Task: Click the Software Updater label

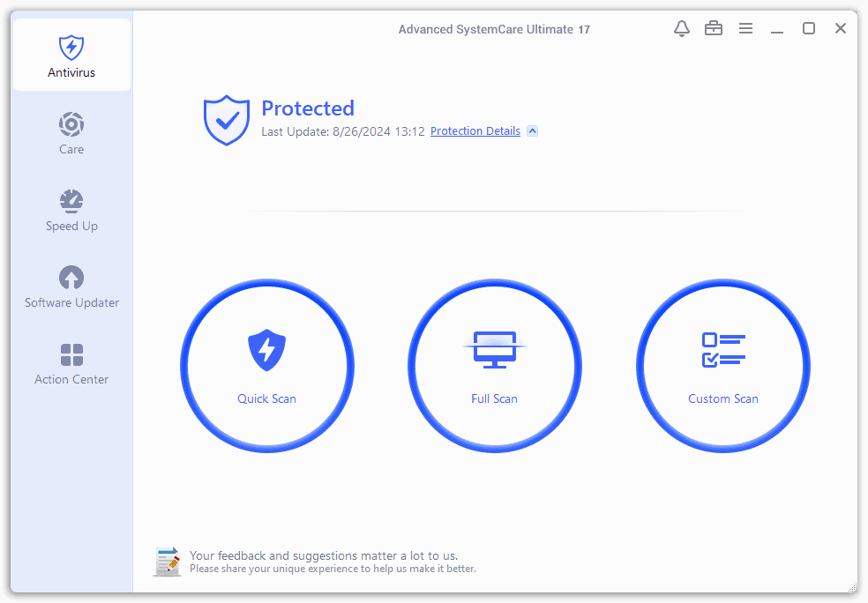Action: (x=71, y=302)
